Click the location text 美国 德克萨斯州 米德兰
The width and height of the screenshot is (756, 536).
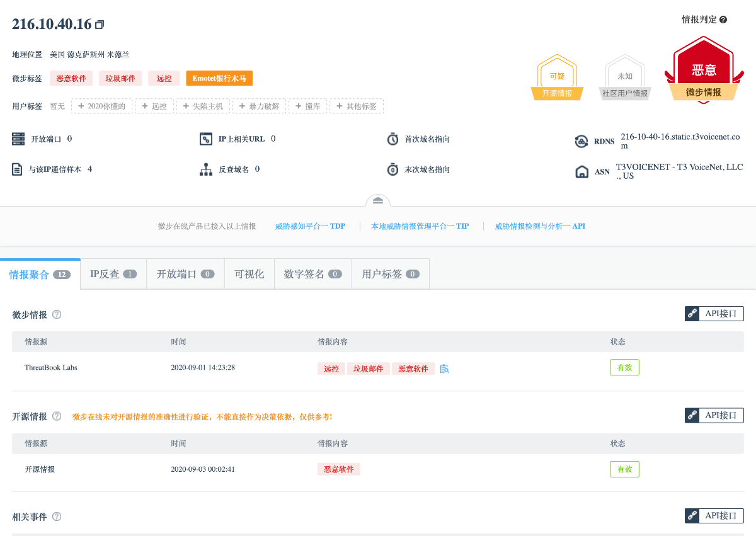pyautogui.click(x=89, y=54)
